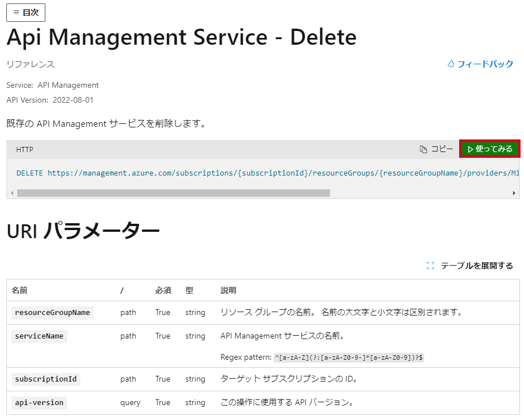Select the resourceGroupName parameter name
The width and height of the screenshot is (524, 420).
point(52,313)
